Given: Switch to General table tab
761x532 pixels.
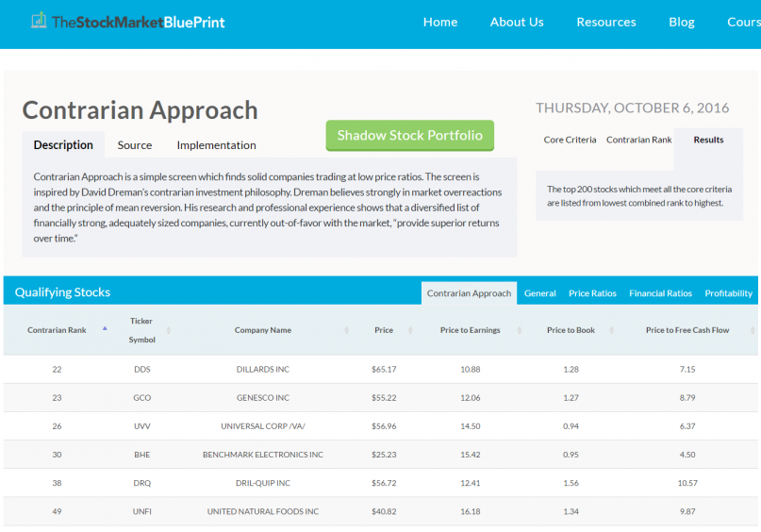Looking at the screenshot, I should pyautogui.click(x=539, y=293).
